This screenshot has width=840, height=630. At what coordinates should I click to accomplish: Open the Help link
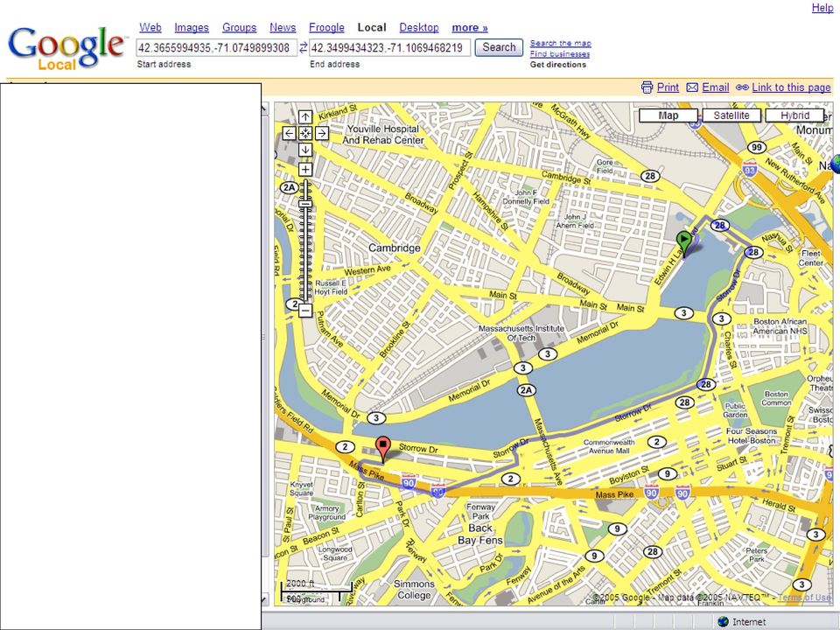pyautogui.click(x=822, y=8)
